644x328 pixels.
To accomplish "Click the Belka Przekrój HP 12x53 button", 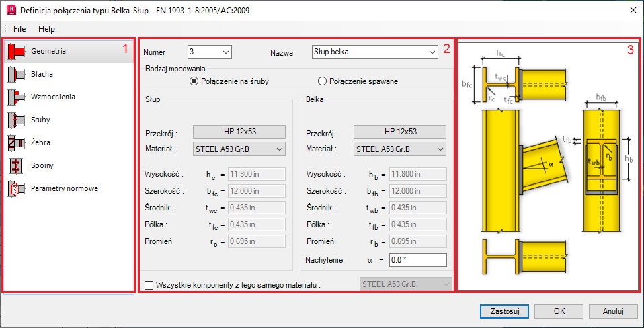I will pos(399,132).
